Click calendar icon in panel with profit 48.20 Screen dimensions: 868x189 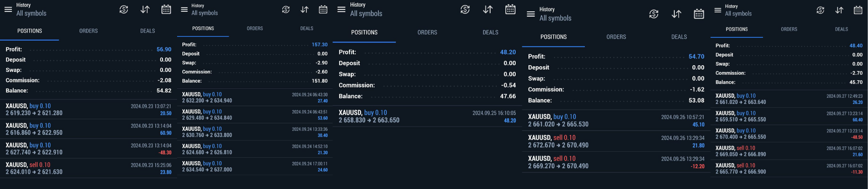(x=510, y=9)
